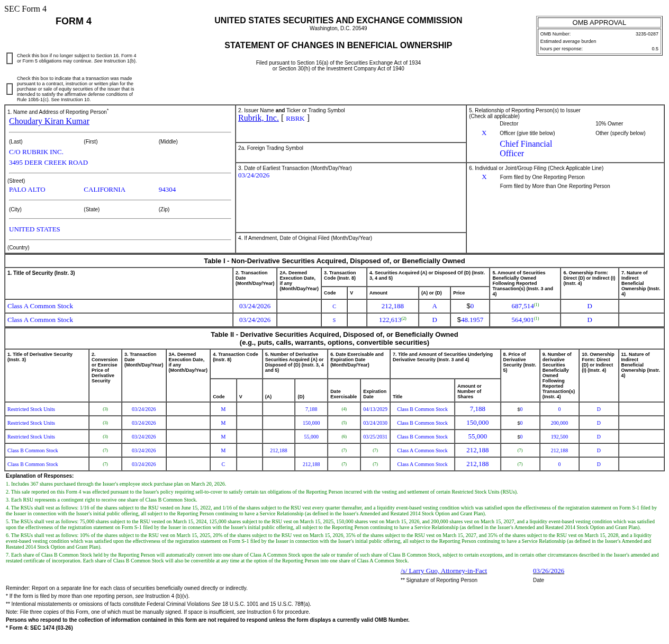Click 200,000 derivative securities owned value

(x=559, y=423)
